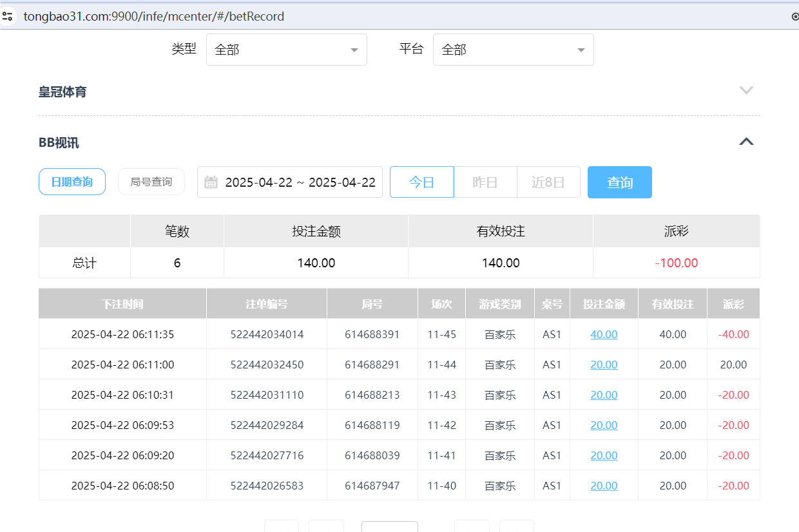Select the 近8日 filter tab

[x=548, y=182]
